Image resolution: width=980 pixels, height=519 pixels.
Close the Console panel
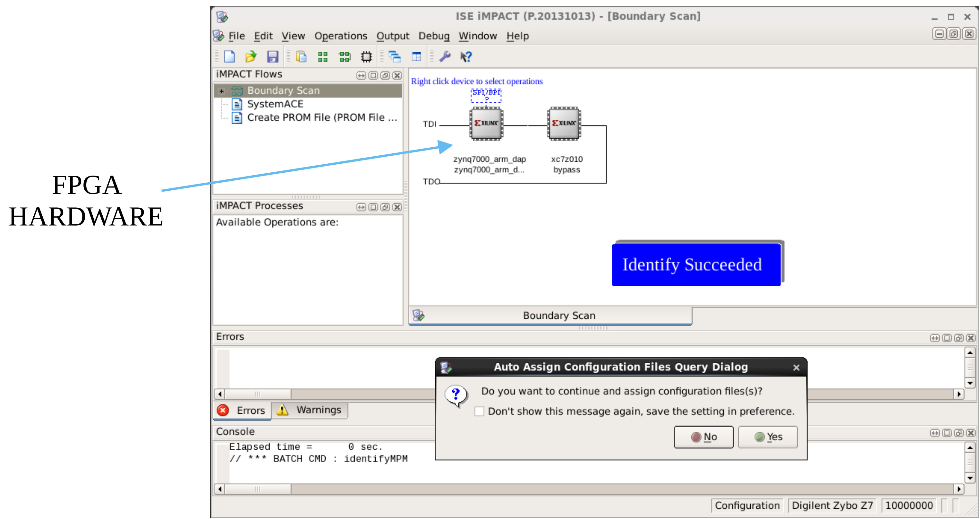click(x=970, y=433)
